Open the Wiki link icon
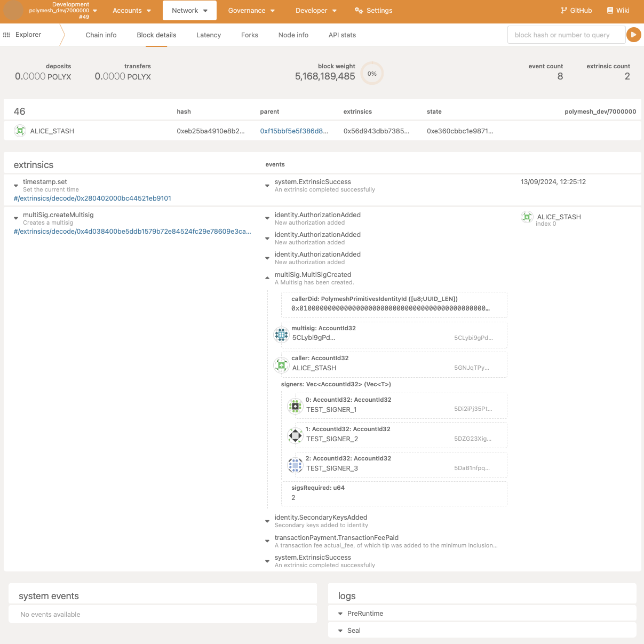The height and width of the screenshot is (644, 644). point(610,11)
